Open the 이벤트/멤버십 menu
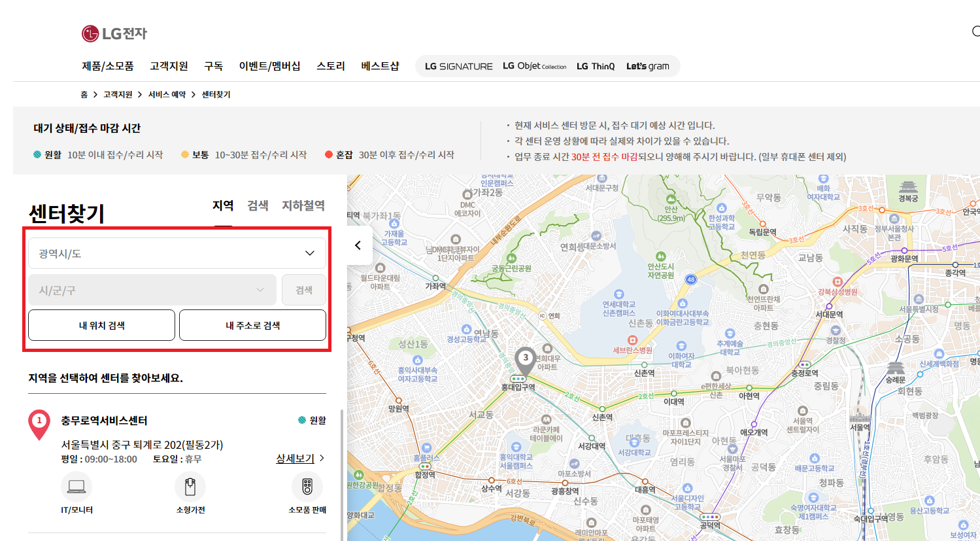This screenshot has height=541, width=980. coord(270,66)
